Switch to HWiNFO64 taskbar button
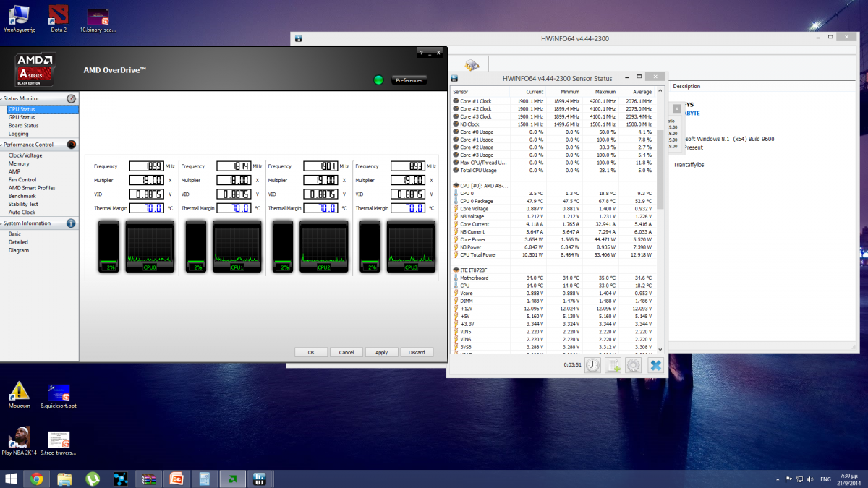This screenshot has height=488, width=868. 259,479
